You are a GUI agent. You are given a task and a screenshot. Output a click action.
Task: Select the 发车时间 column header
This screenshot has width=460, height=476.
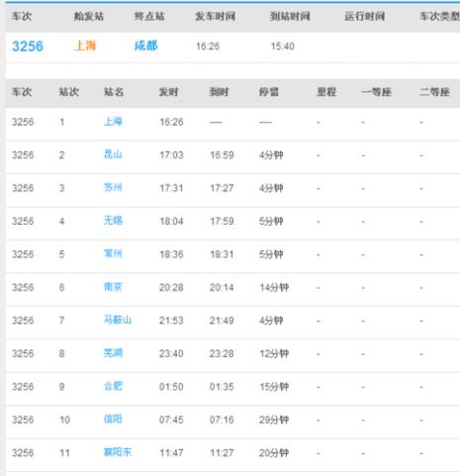tap(215, 16)
